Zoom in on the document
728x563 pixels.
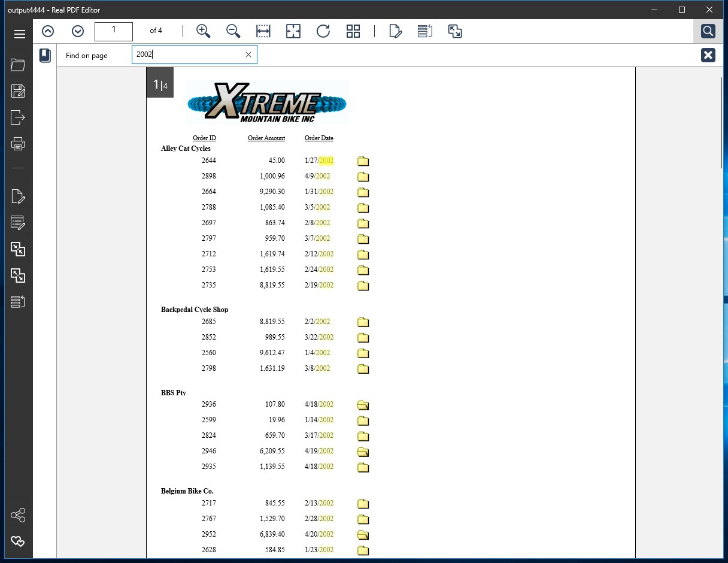(204, 31)
